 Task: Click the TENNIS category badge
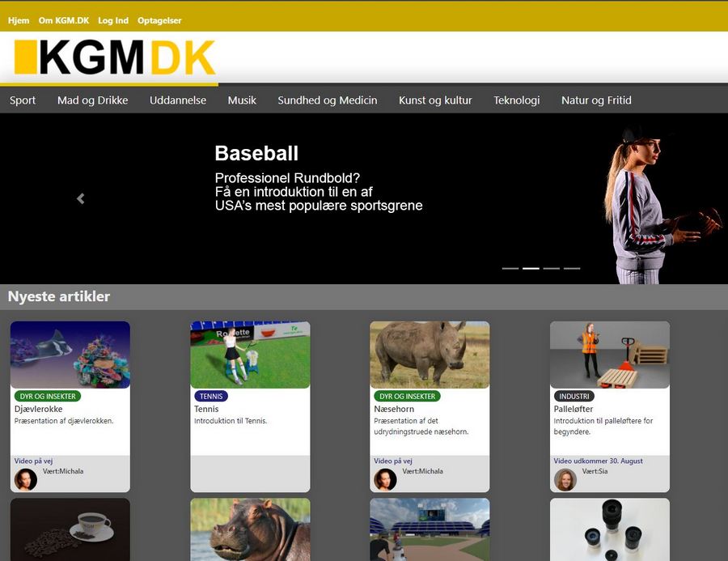(210, 396)
